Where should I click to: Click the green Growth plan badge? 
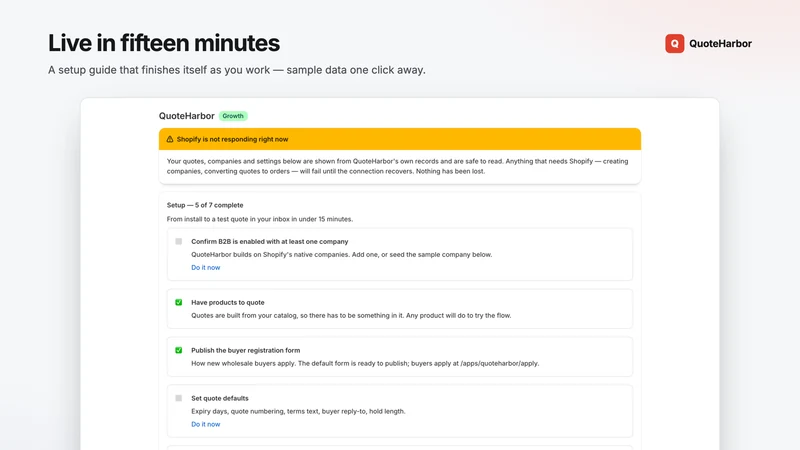(x=233, y=116)
